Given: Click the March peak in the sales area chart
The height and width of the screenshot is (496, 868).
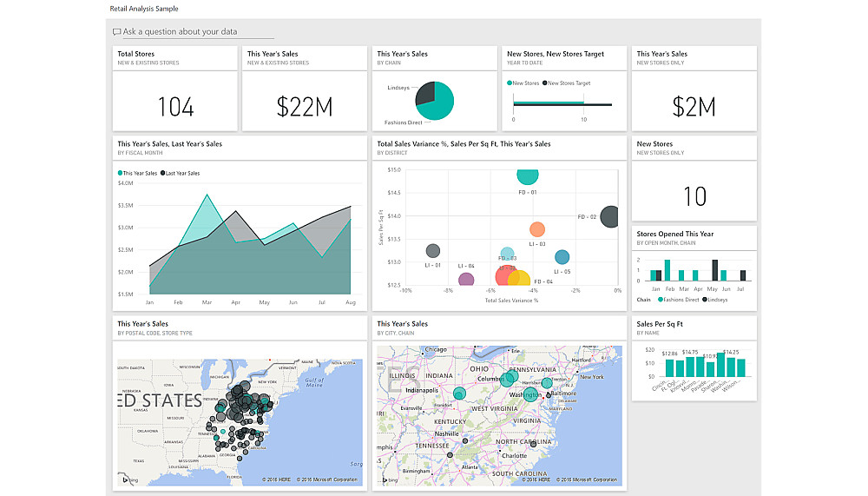Looking at the screenshot, I should pyautogui.click(x=207, y=195).
